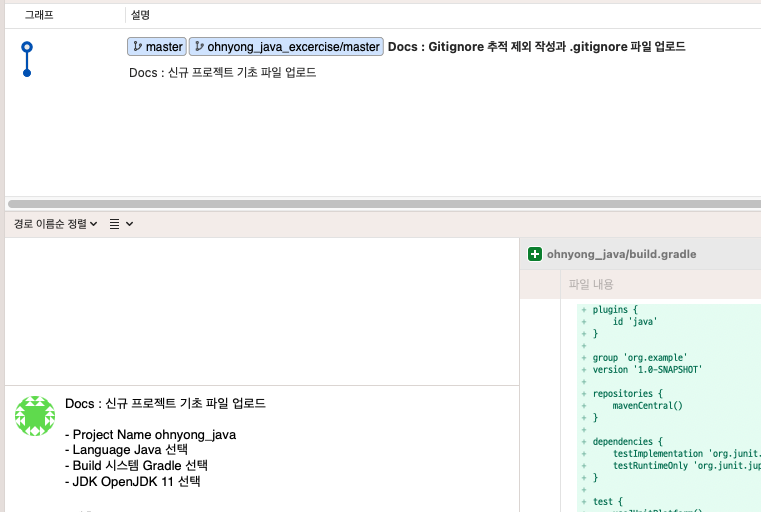Click the 'plugins {' diff line
The width and height of the screenshot is (761, 512).
tap(615, 310)
